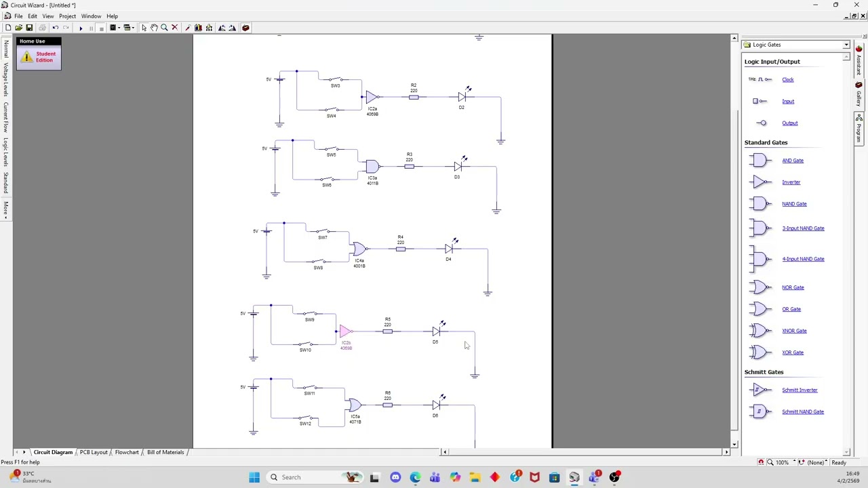Viewport: 868px width, 488px height.
Task: Click the 4-Input NAND Gate link
Action: click(x=803, y=259)
